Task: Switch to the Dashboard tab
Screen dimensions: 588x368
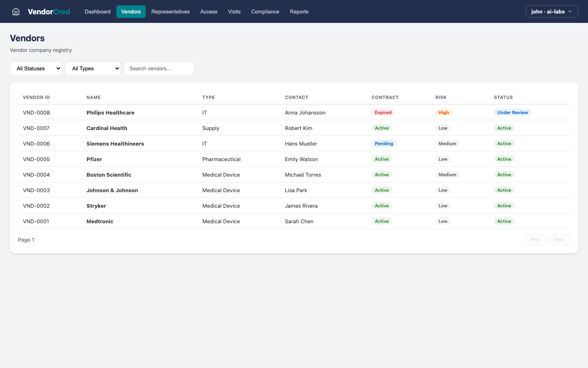Action: point(97,11)
